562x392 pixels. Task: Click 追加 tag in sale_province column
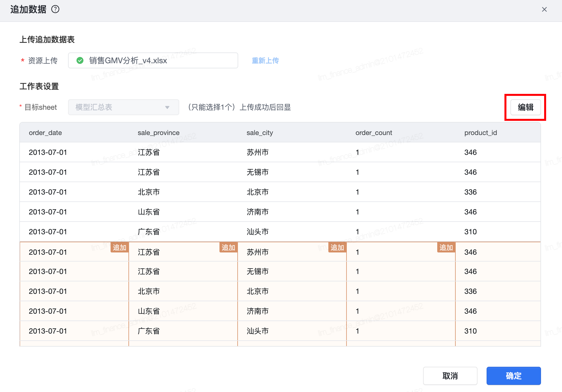pos(228,248)
